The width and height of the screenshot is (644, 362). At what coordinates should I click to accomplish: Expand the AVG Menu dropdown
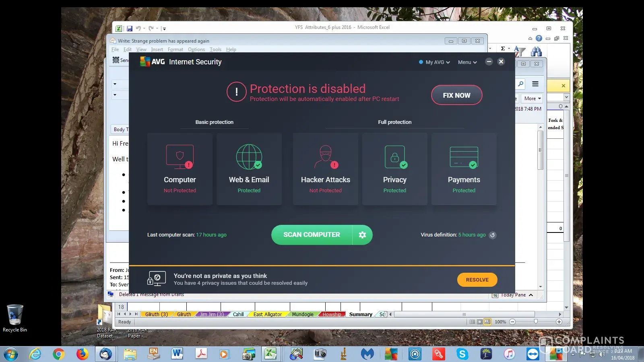pos(467,62)
